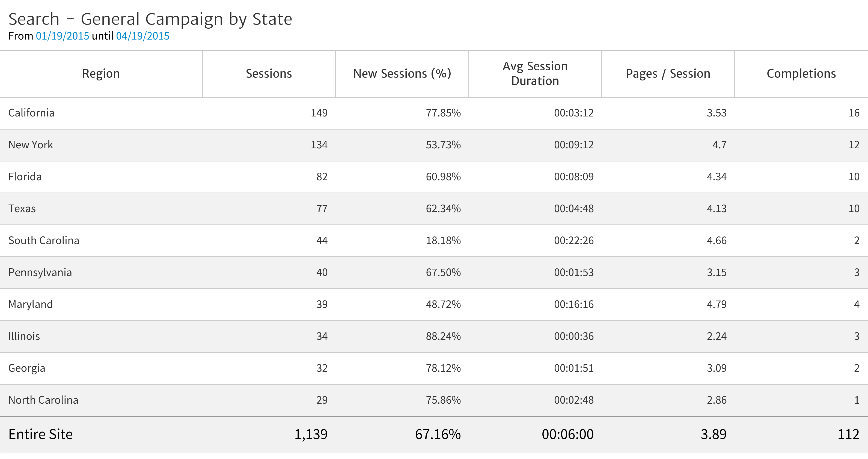The height and width of the screenshot is (459, 868).
Task: Click the start date 01/19/2015 link
Action: click(62, 36)
